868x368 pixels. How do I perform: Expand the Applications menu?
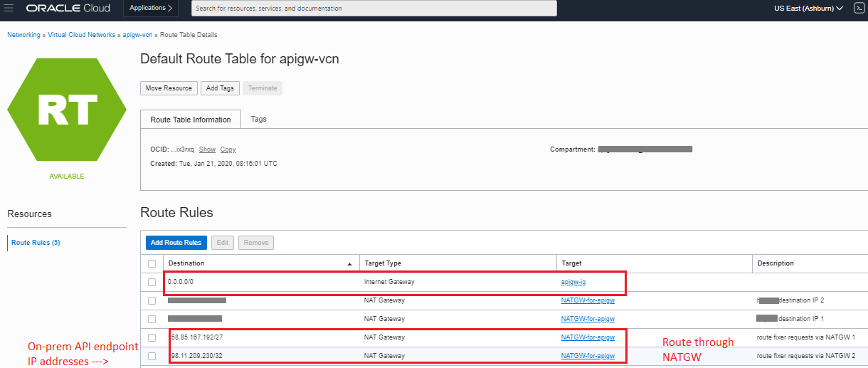[152, 9]
